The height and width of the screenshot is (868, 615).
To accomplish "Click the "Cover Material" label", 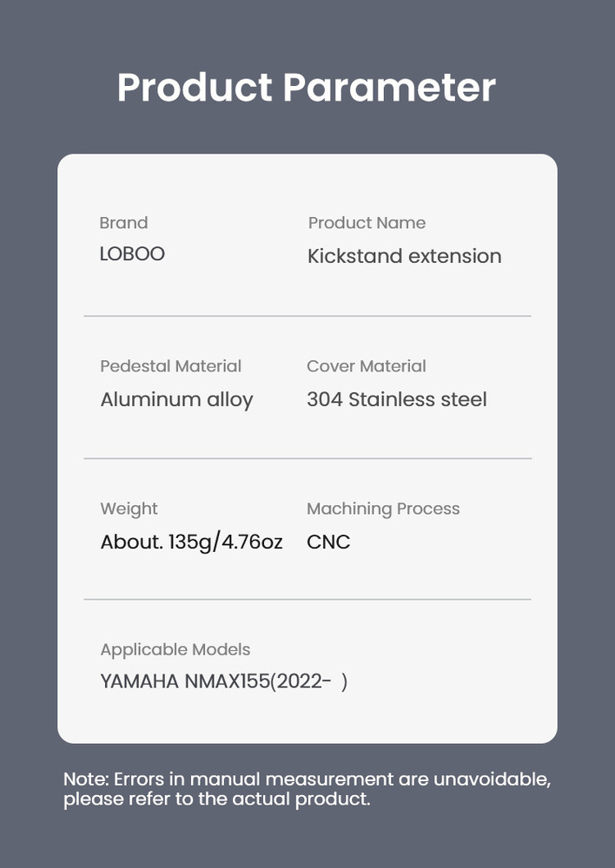I will point(366,366).
